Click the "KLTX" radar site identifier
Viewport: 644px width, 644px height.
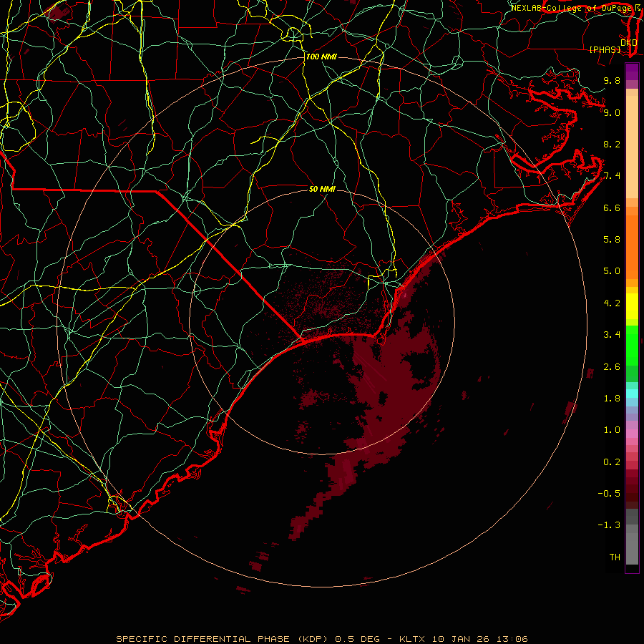pos(412,639)
